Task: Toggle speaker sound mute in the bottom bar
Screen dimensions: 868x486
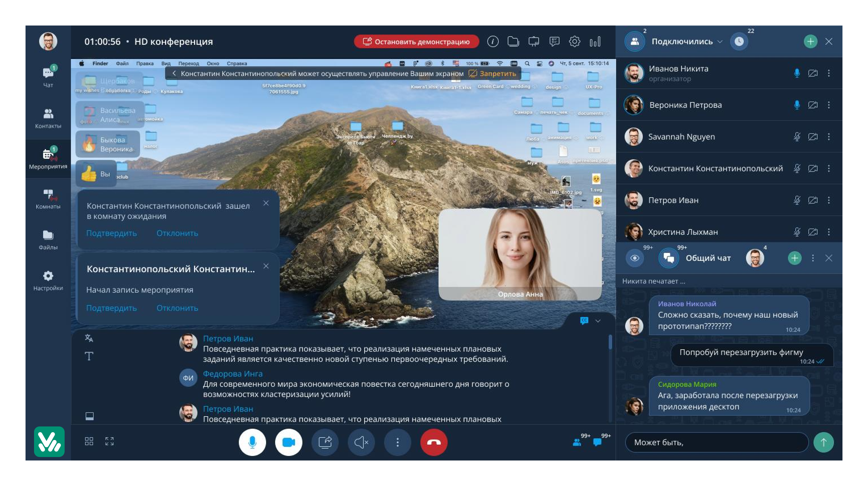Action: click(361, 442)
